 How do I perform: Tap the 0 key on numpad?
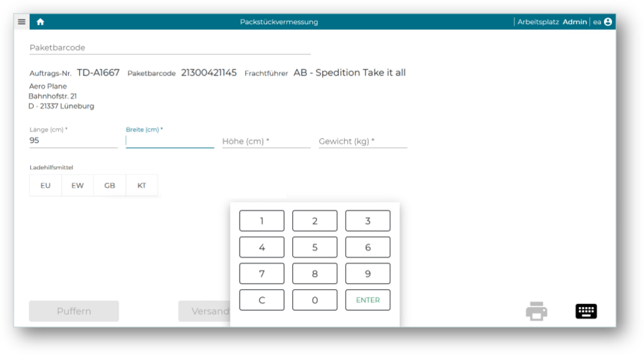click(315, 300)
